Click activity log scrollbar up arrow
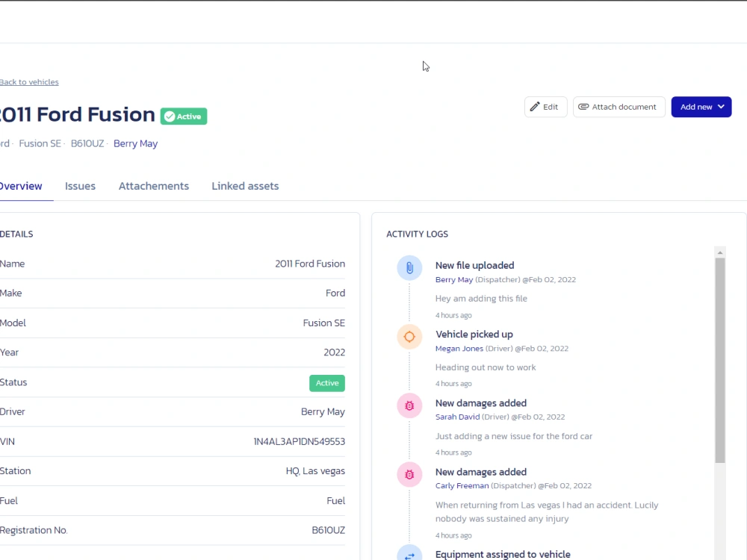 [x=720, y=252]
